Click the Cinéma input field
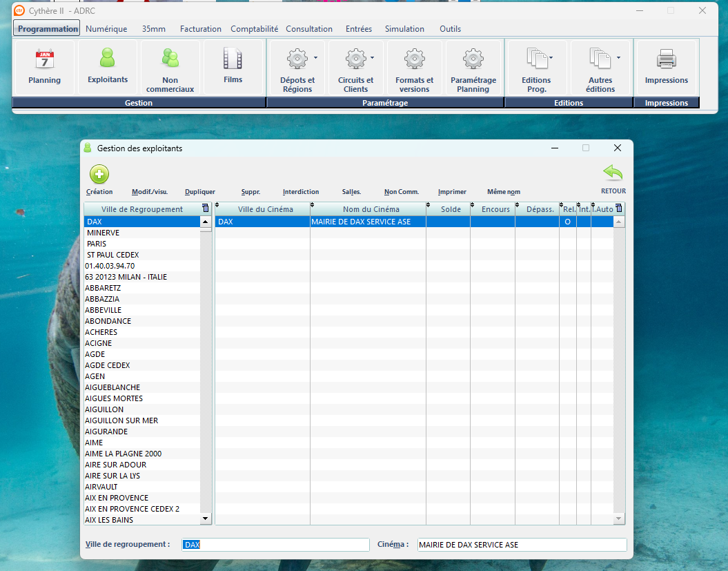This screenshot has width=728, height=571. coord(522,545)
